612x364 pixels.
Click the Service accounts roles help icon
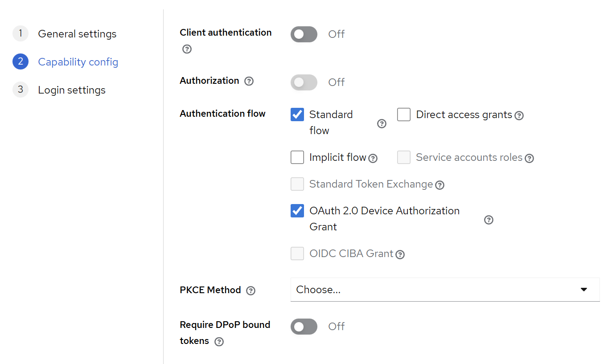pyautogui.click(x=529, y=158)
